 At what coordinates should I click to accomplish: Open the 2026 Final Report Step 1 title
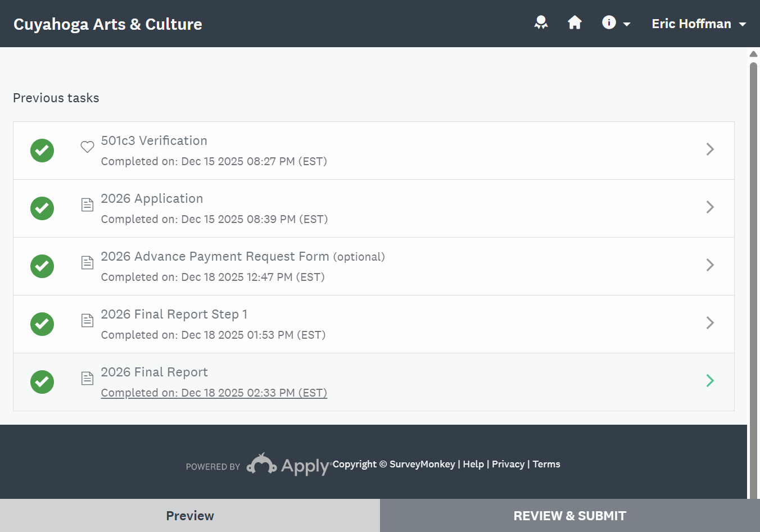174,314
